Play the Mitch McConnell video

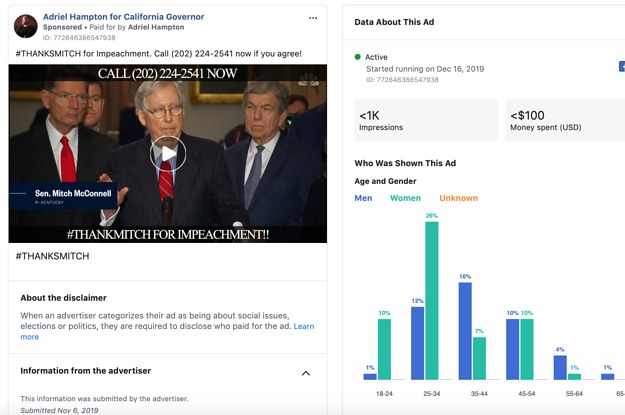click(x=168, y=153)
